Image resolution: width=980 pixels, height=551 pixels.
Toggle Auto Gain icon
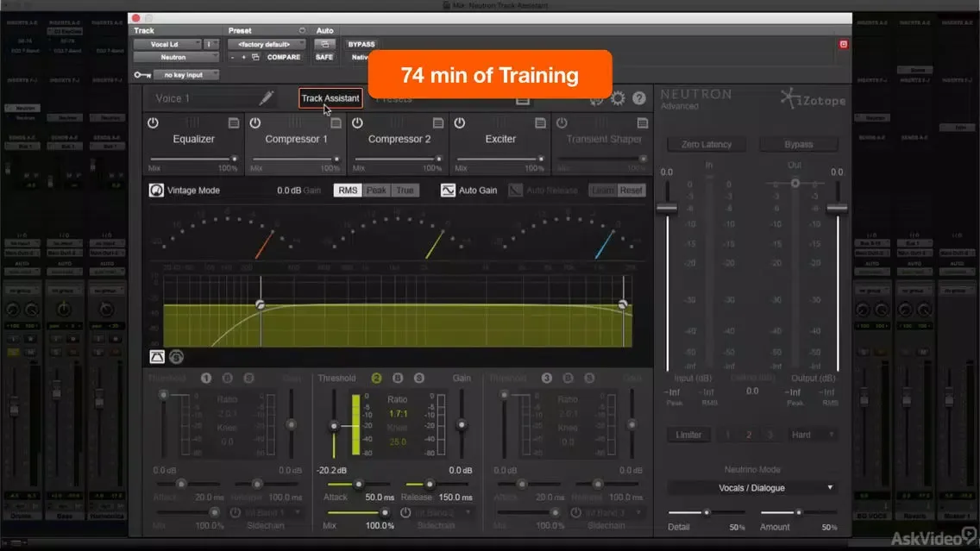[x=448, y=190]
